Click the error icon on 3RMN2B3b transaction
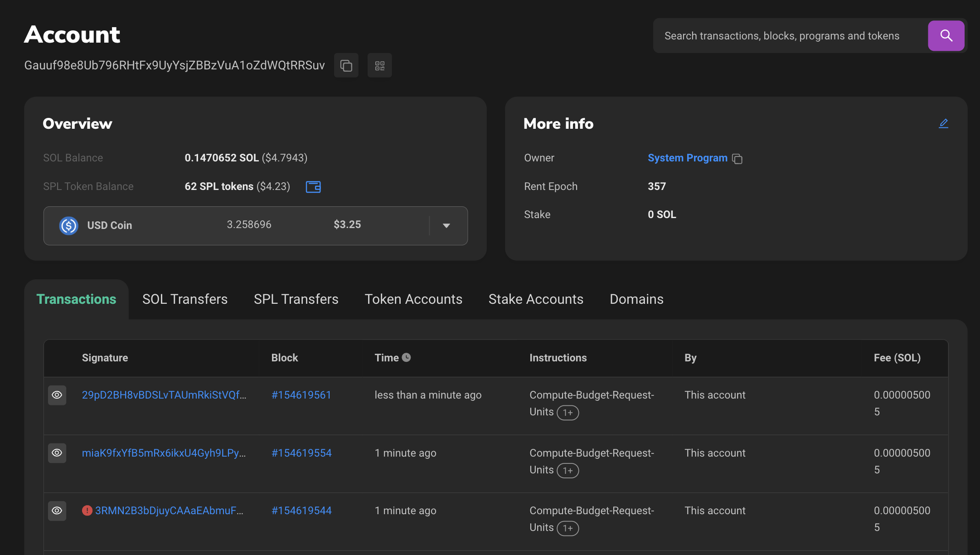 click(87, 511)
